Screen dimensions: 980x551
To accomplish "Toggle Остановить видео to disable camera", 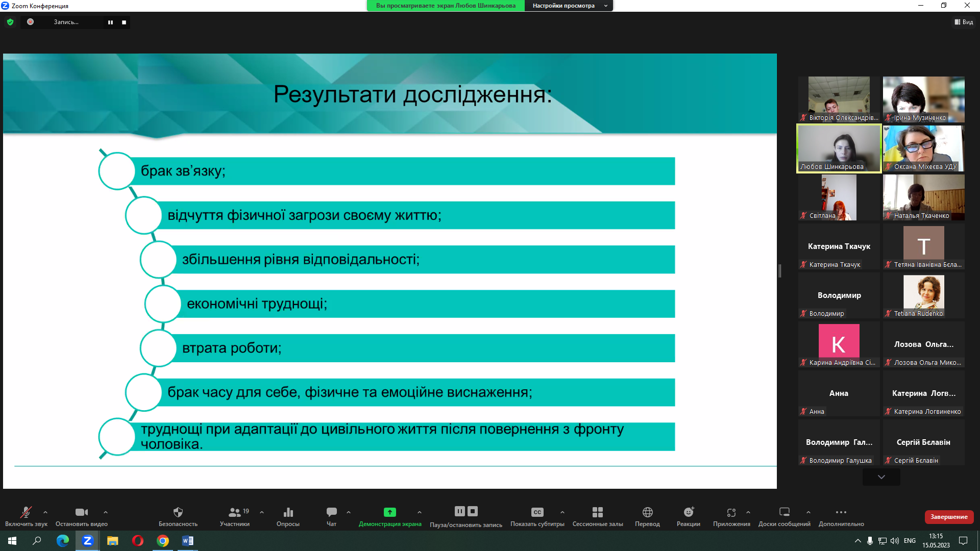I will 82,515.
